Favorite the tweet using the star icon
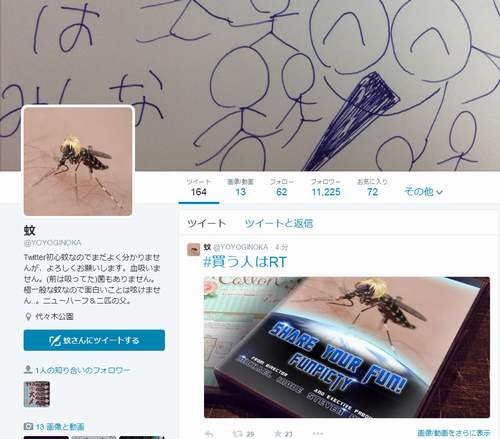The image size is (500, 439). coord(278,434)
